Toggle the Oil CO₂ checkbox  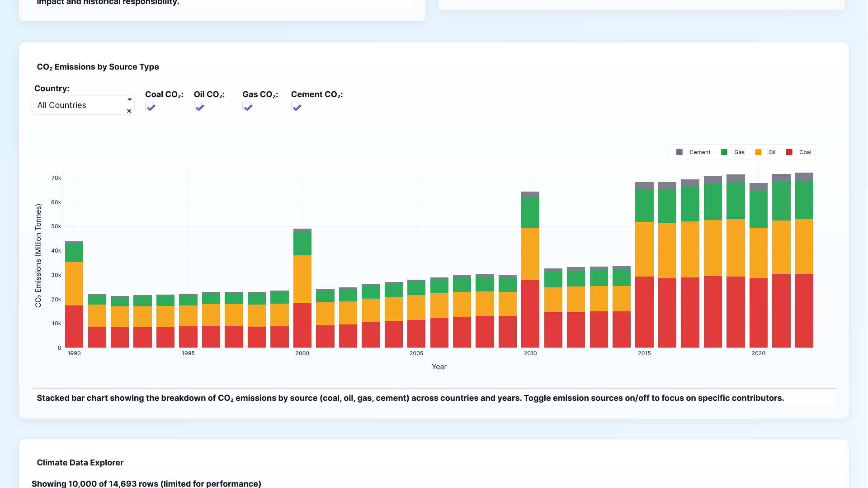point(199,107)
